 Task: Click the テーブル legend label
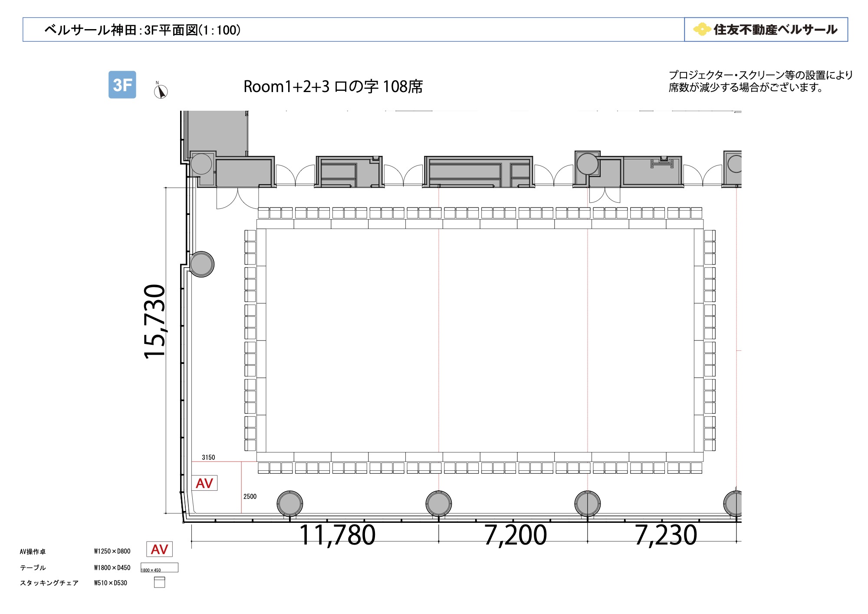coord(33,568)
